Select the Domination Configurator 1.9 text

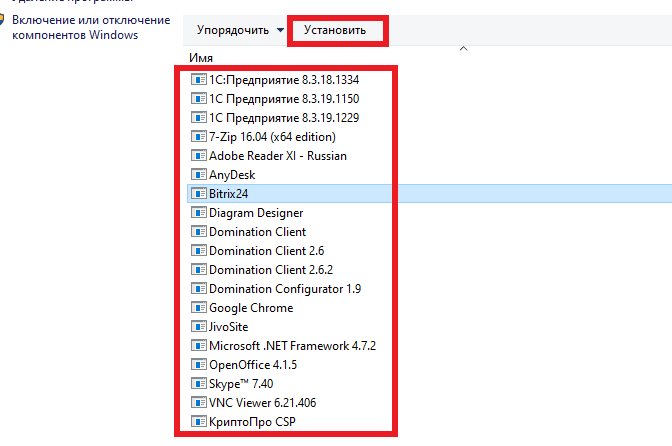[285, 289]
